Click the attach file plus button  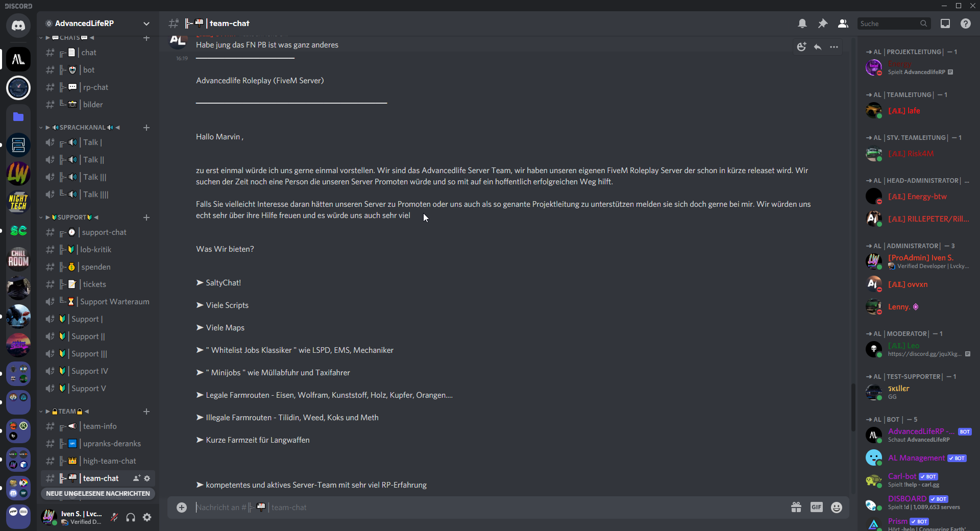point(182,507)
